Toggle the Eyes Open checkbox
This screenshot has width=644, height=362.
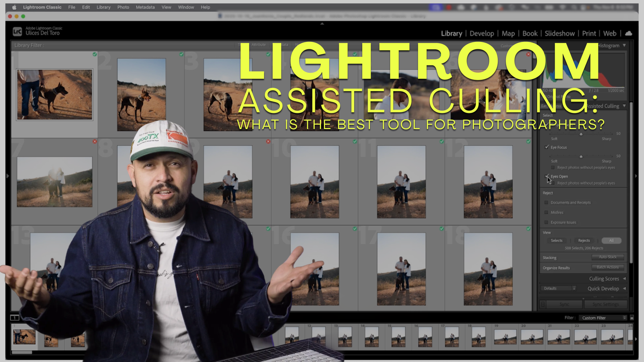point(547,176)
